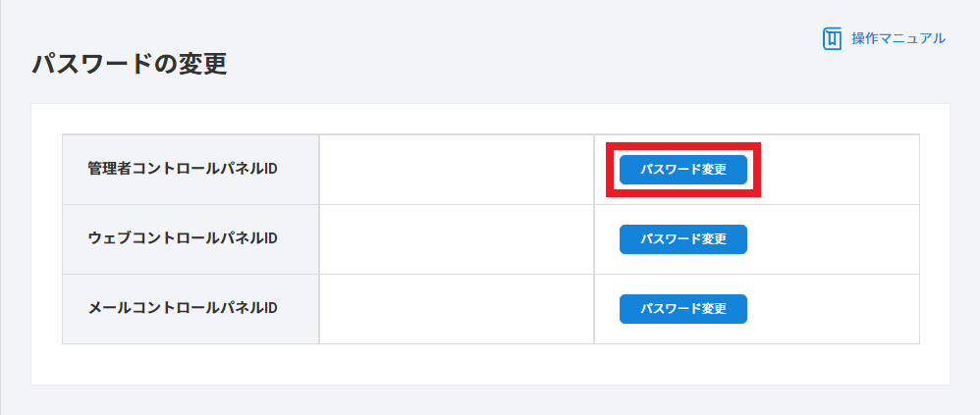Select the ウェブコントロールパネルID row label
The image size is (980, 415).
tap(183, 239)
